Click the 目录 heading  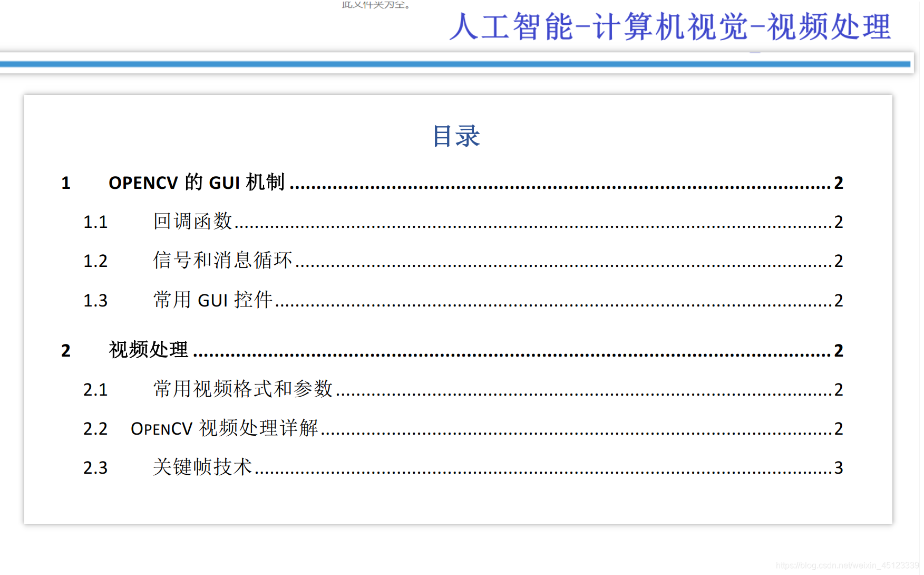pyautogui.click(x=456, y=136)
